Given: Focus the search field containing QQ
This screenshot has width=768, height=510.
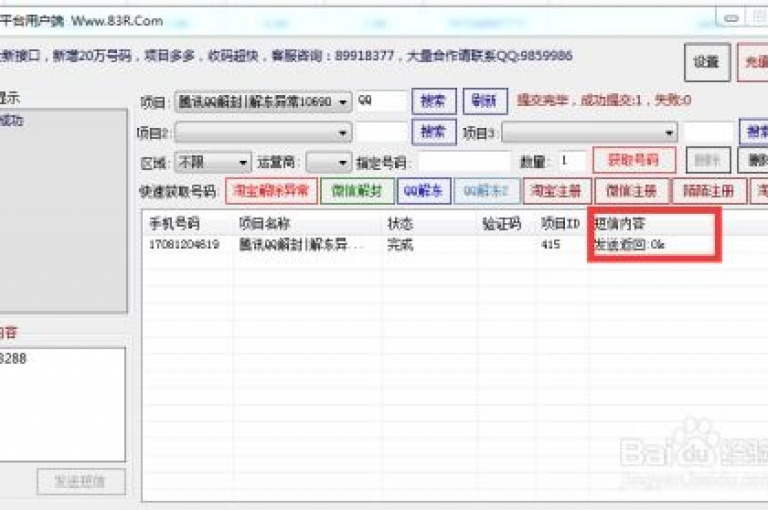Looking at the screenshot, I should point(382,101).
